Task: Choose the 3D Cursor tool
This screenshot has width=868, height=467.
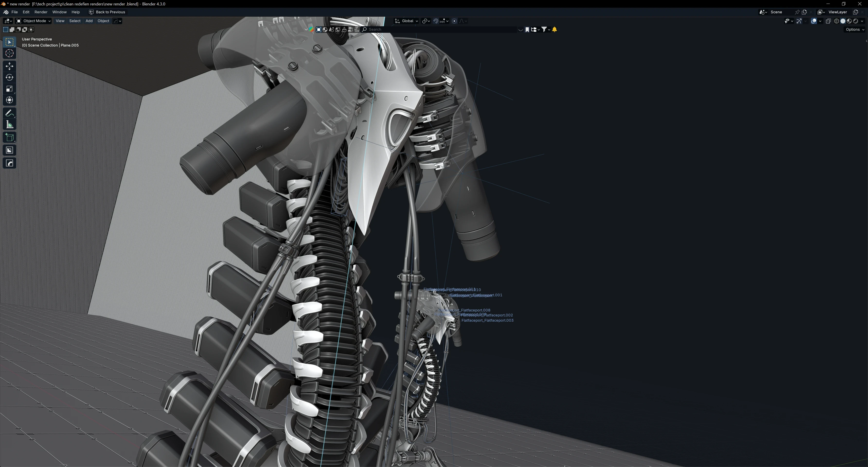Action: [9, 53]
